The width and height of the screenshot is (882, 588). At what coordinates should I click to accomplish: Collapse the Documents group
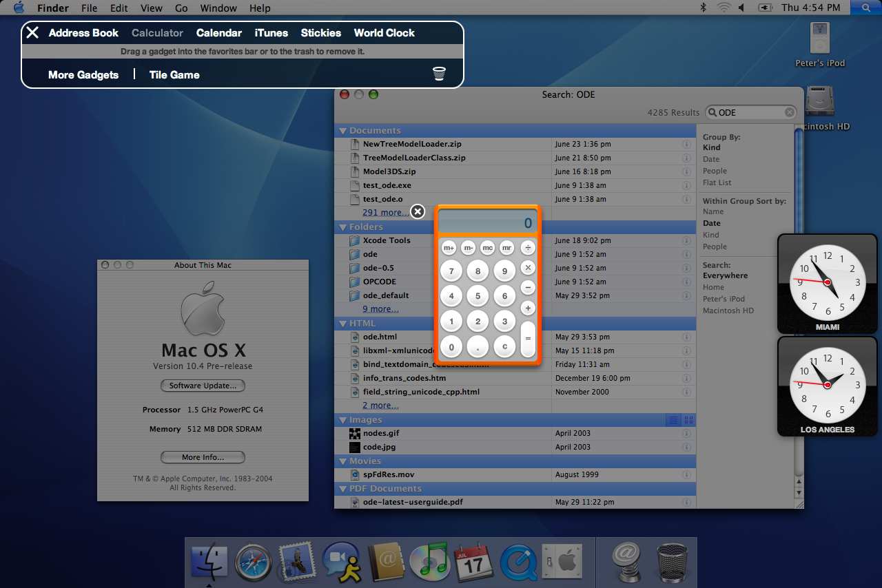tap(342, 131)
